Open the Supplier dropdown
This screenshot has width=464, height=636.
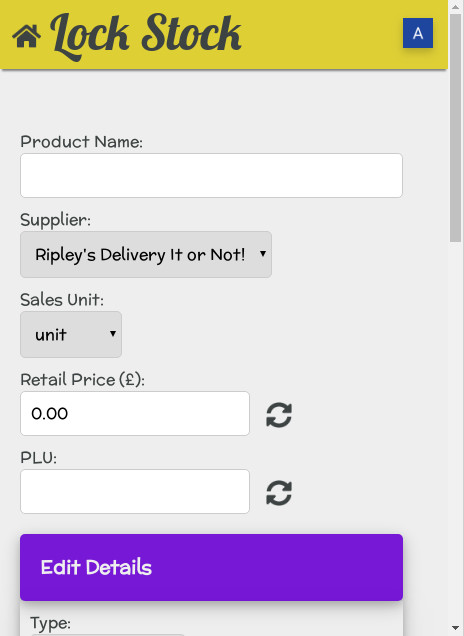coord(146,255)
